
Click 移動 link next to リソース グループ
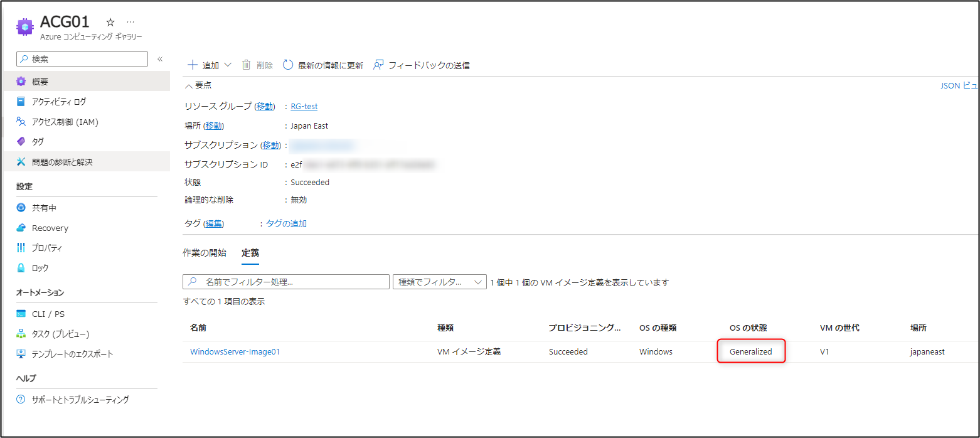[265, 106]
